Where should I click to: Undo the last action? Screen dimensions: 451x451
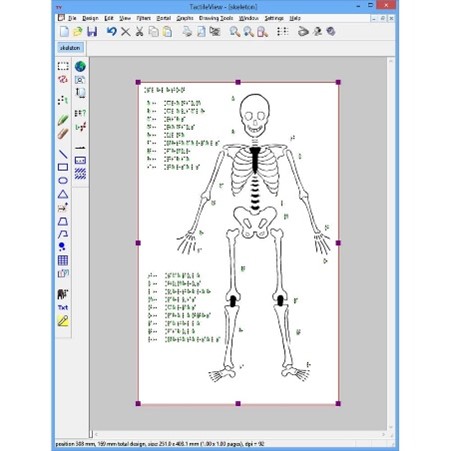111,32
